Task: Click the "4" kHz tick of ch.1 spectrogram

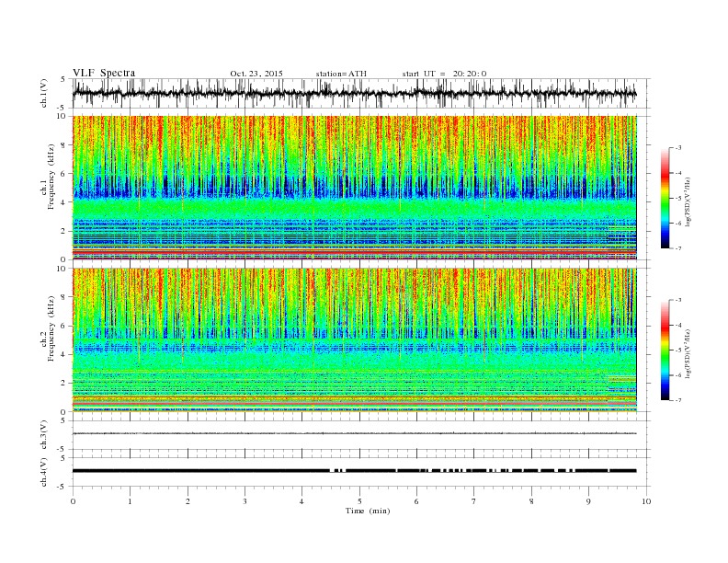Action: pos(64,202)
